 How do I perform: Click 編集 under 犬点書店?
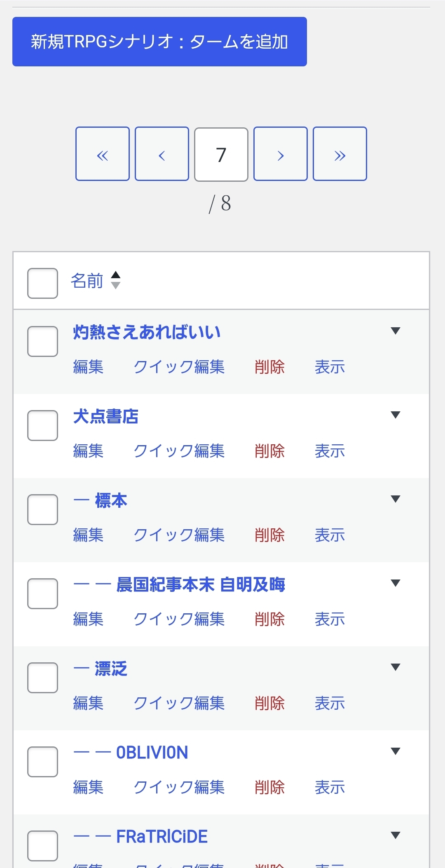88,451
